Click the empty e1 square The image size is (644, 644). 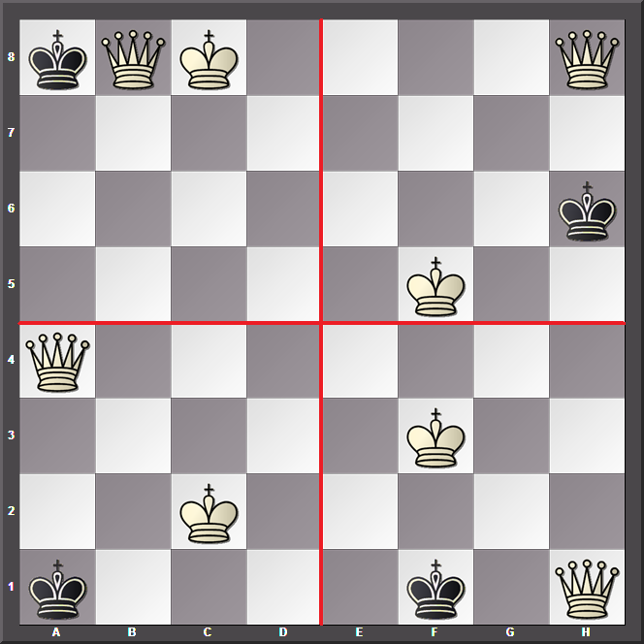(360, 588)
